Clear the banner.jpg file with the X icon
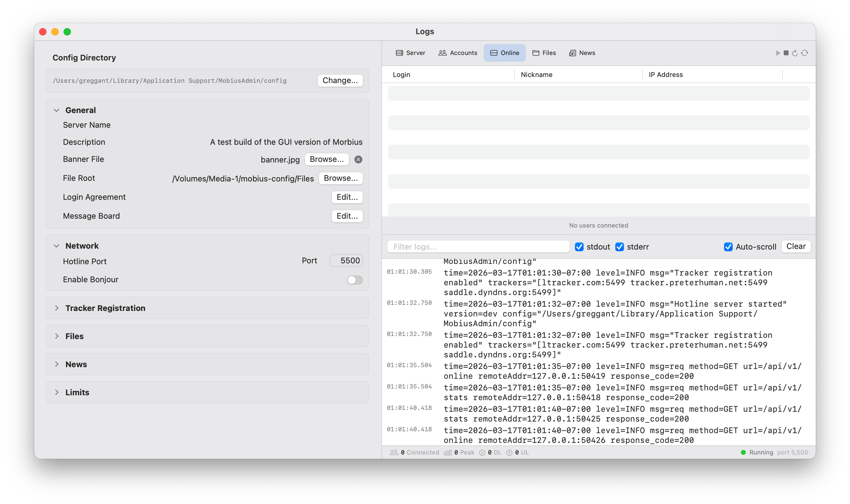 (359, 159)
